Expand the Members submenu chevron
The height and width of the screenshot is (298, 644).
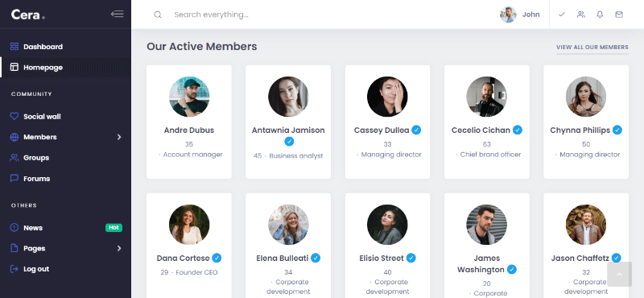pos(119,137)
